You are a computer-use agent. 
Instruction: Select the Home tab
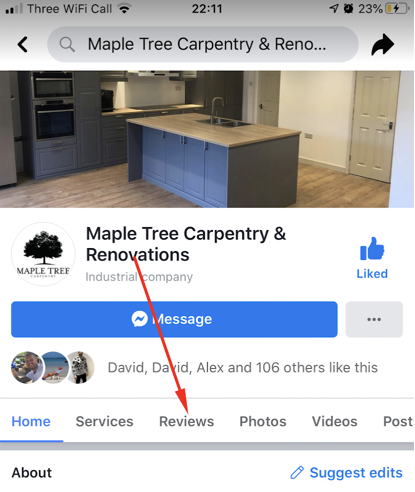coord(31,421)
